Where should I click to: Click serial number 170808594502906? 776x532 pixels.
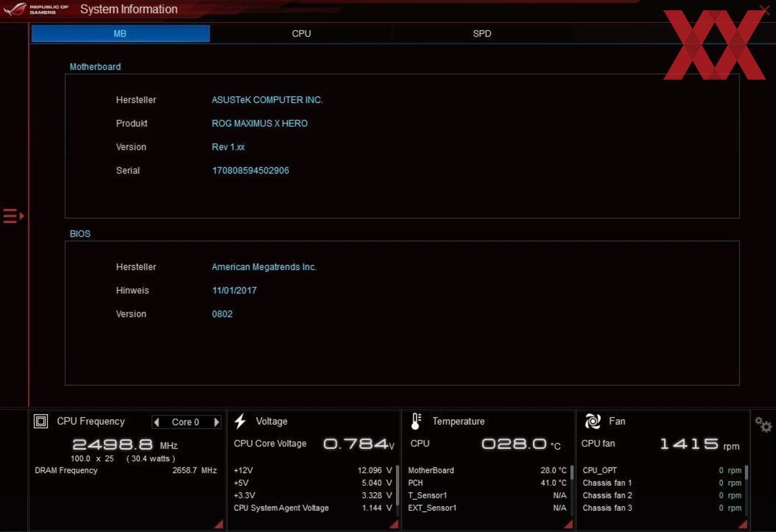pyautogui.click(x=250, y=170)
